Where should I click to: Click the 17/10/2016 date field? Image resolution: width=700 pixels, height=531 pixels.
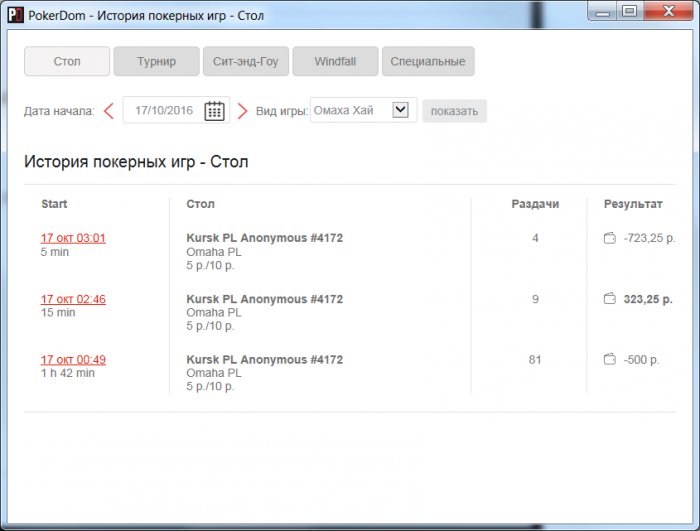tap(176, 110)
